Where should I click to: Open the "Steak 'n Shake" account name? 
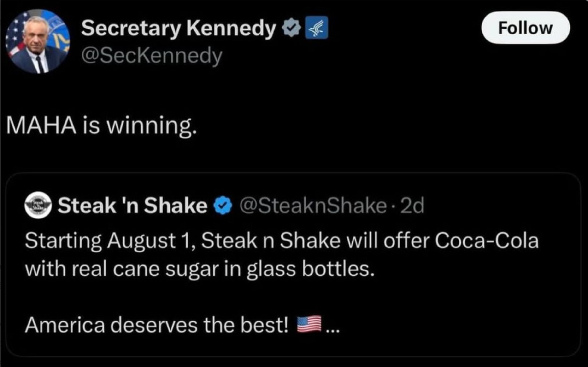132,206
